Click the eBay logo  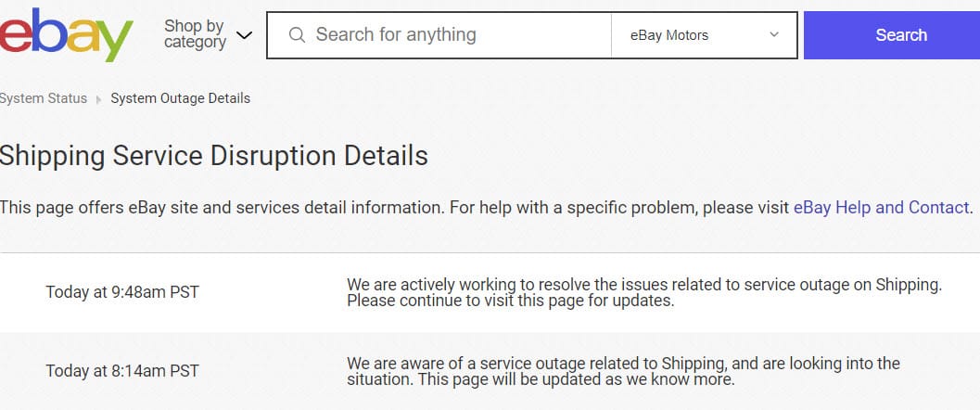tap(65, 34)
